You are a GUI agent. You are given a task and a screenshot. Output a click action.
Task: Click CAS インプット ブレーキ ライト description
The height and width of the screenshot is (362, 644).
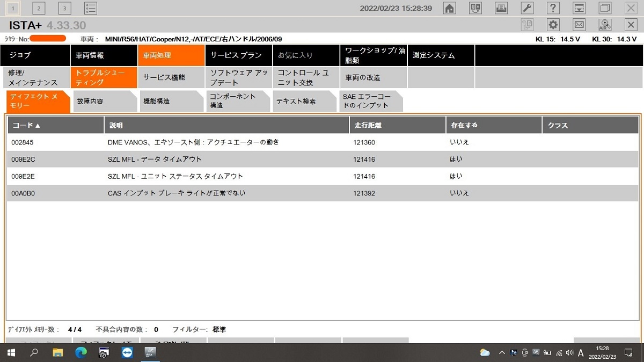(x=177, y=193)
